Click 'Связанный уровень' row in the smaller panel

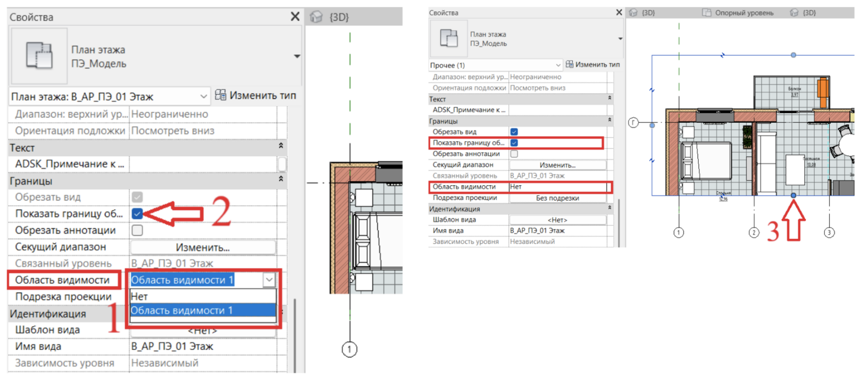[521, 176]
